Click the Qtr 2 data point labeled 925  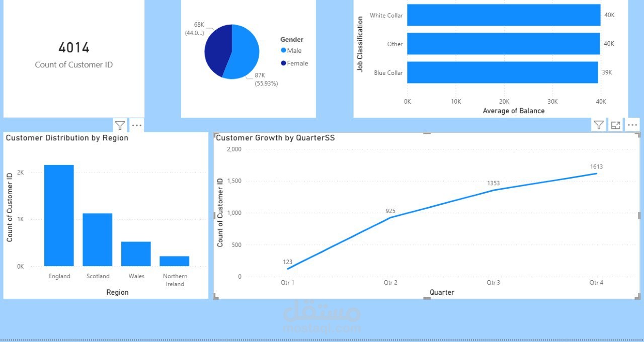click(x=390, y=218)
